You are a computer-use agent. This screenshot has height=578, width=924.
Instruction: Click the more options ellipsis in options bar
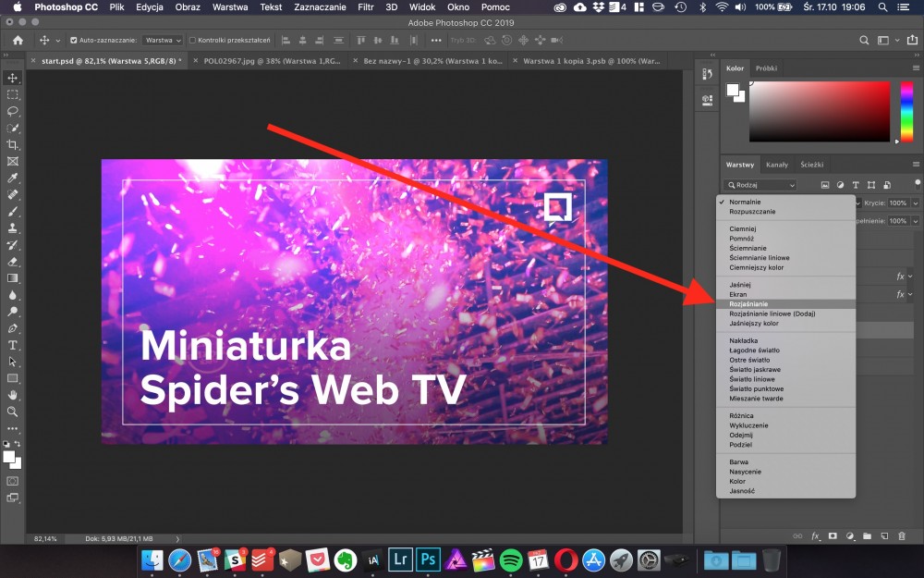(x=436, y=41)
